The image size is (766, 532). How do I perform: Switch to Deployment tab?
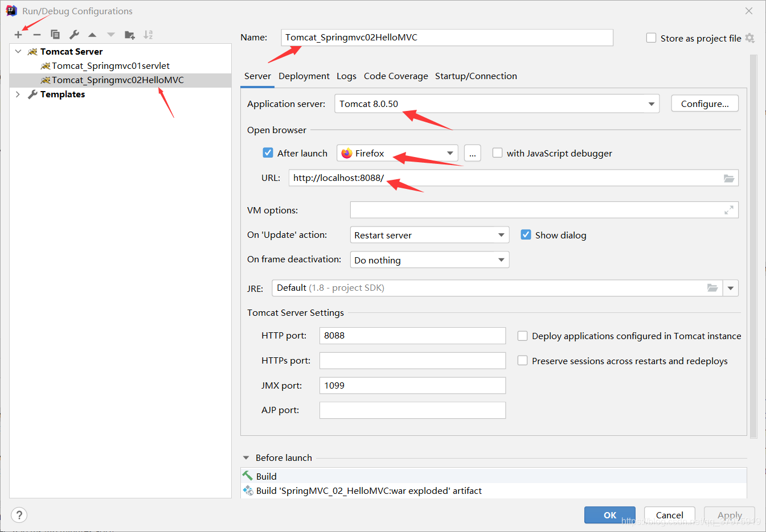[304, 76]
